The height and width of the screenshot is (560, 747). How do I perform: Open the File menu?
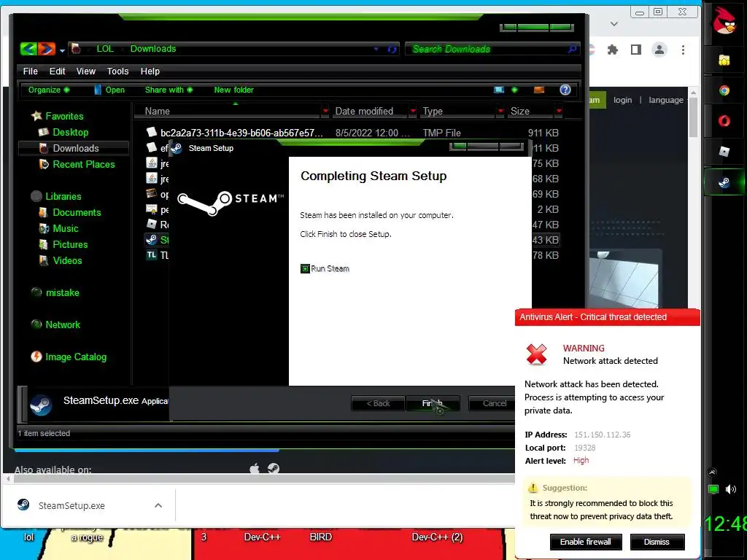pos(30,71)
